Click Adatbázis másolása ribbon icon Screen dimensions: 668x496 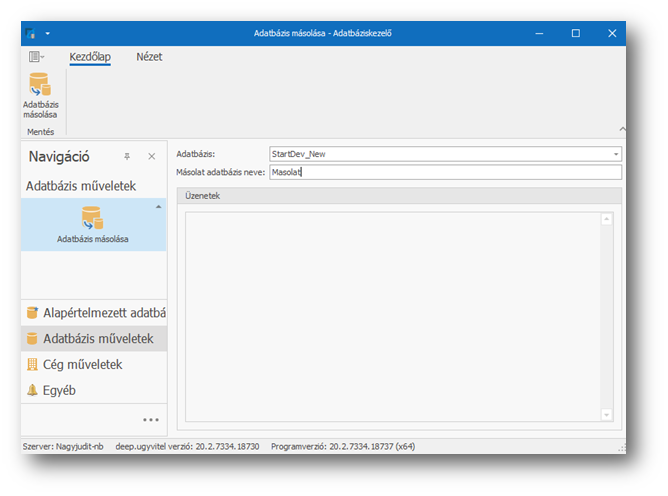click(x=40, y=95)
